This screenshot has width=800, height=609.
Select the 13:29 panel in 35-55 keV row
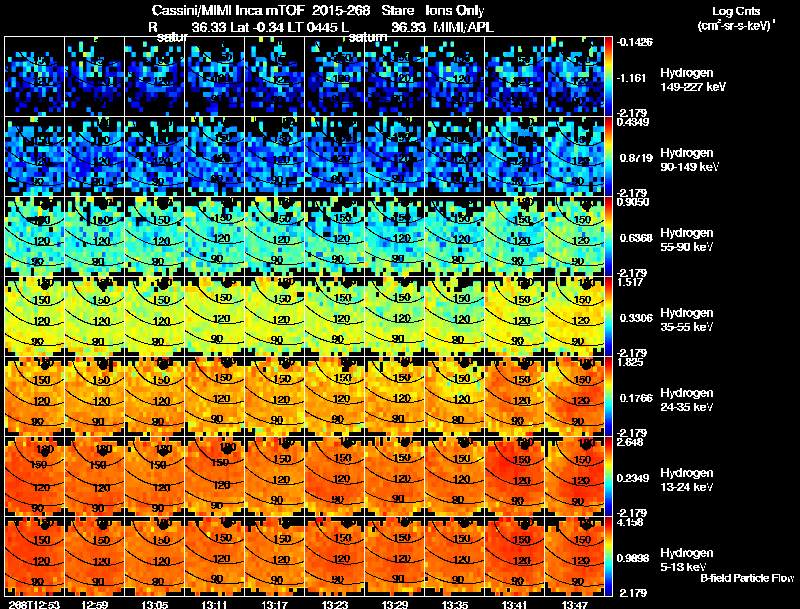click(394, 316)
